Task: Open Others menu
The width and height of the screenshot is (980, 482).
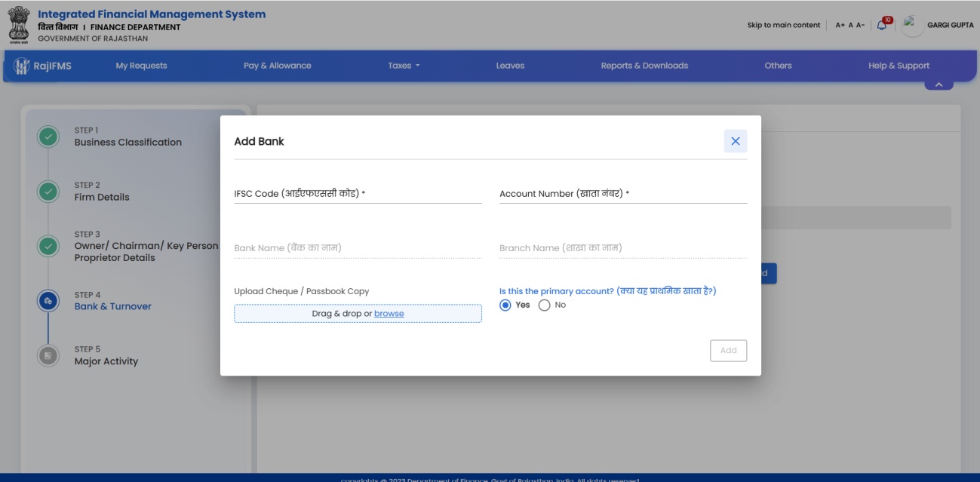Action: pyautogui.click(x=778, y=66)
